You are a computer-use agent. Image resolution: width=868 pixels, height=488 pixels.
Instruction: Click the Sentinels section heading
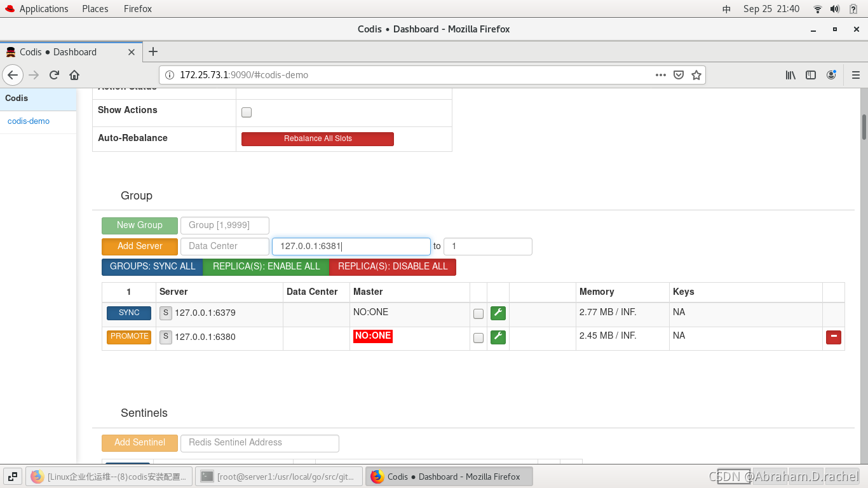(x=144, y=413)
